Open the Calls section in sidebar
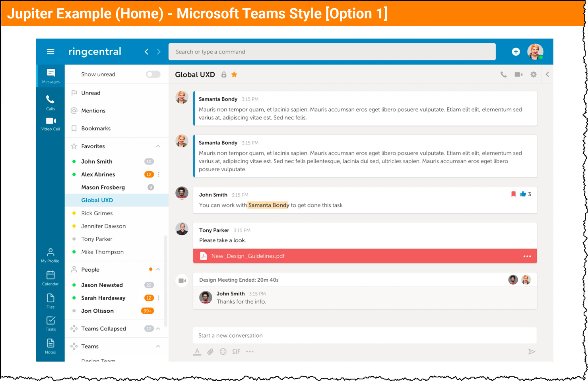The height and width of the screenshot is (381, 588). point(50,103)
